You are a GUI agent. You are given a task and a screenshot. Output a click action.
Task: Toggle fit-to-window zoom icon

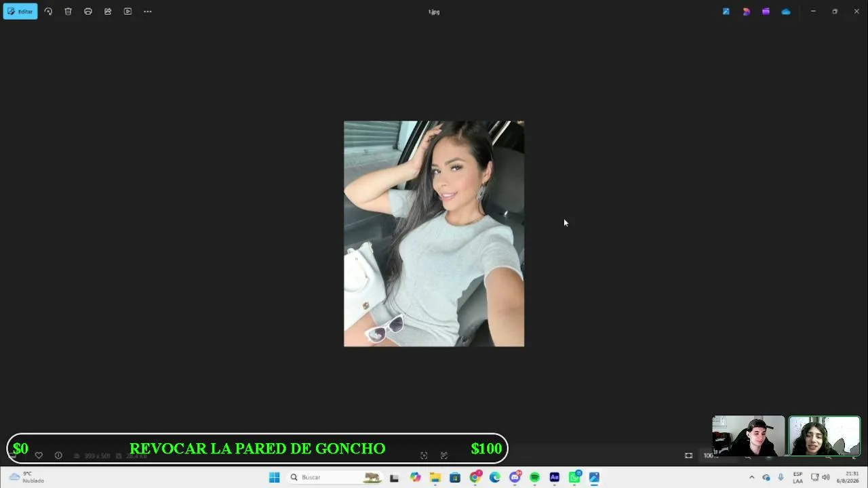[x=688, y=455]
